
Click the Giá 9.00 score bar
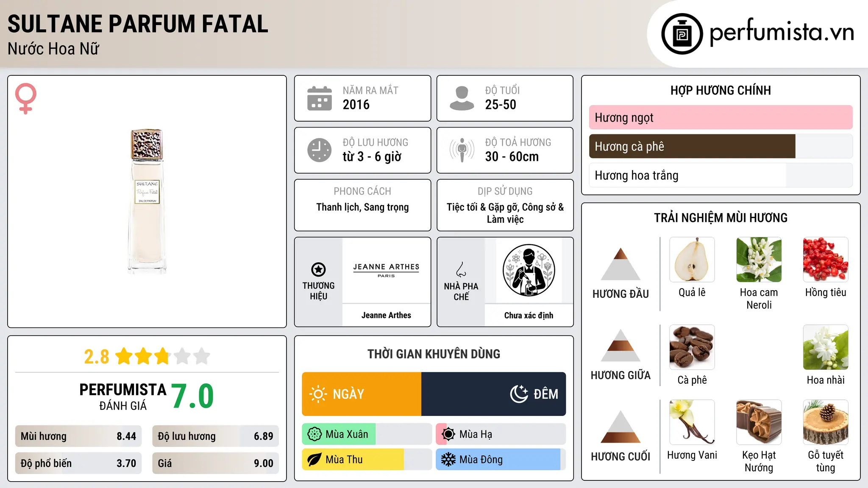click(x=216, y=463)
